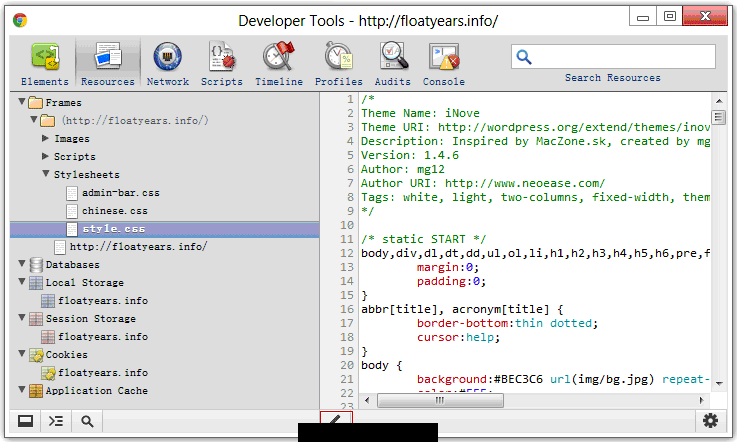Click the magnifier icon in search box

pyautogui.click(x=524, y=57)
